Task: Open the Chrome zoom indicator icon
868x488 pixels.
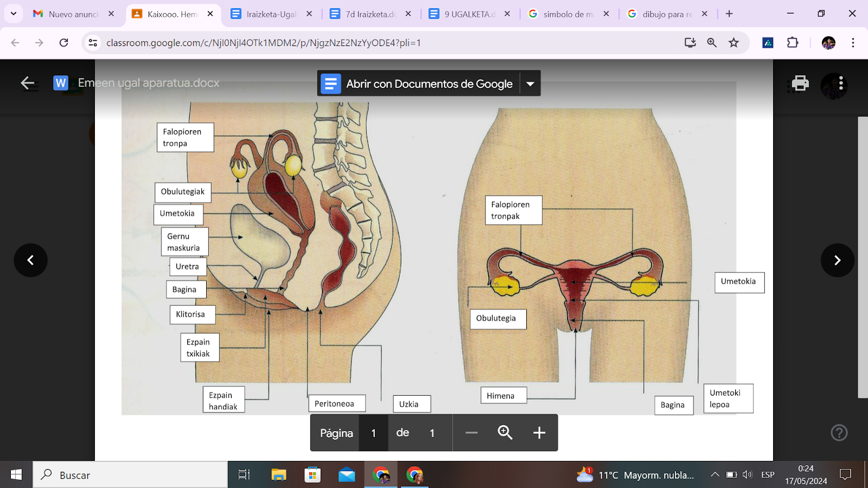Action: [712, 43]
